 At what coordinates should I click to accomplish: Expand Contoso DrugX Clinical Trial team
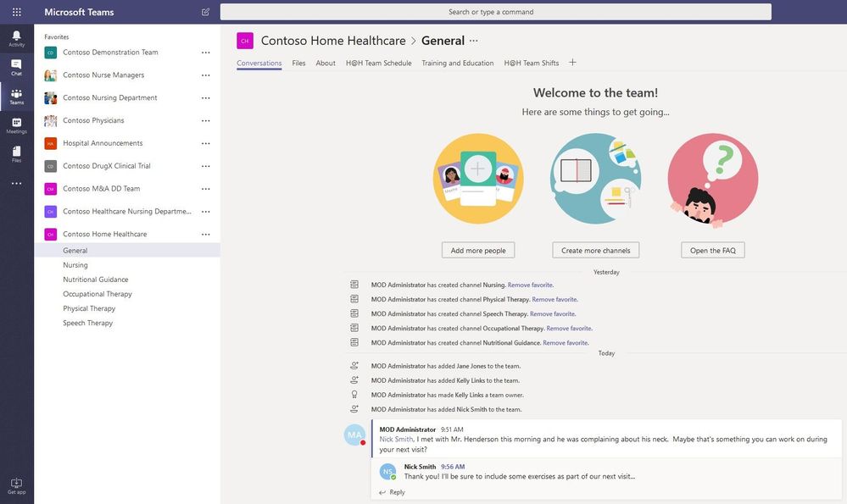tap(107, 166)
